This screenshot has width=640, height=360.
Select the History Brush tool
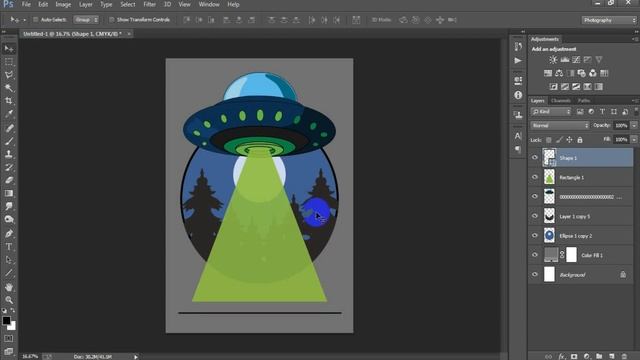(9, 167)
